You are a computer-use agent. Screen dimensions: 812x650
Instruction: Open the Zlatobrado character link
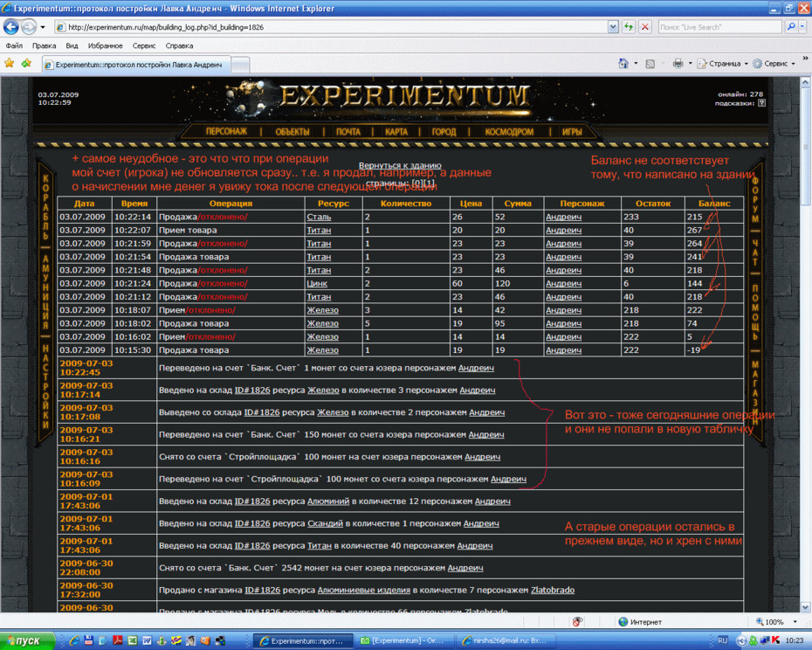click(x=553, y=590)
